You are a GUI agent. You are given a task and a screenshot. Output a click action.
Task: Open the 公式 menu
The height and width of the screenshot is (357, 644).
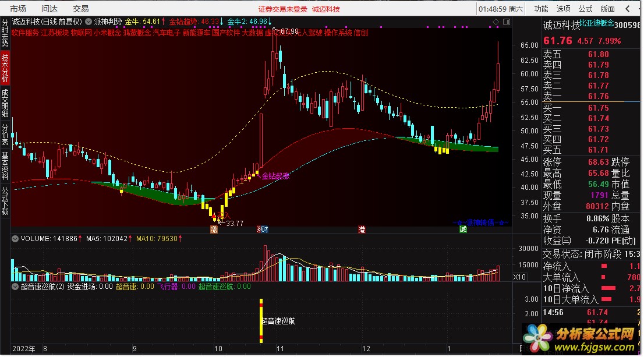585,9
